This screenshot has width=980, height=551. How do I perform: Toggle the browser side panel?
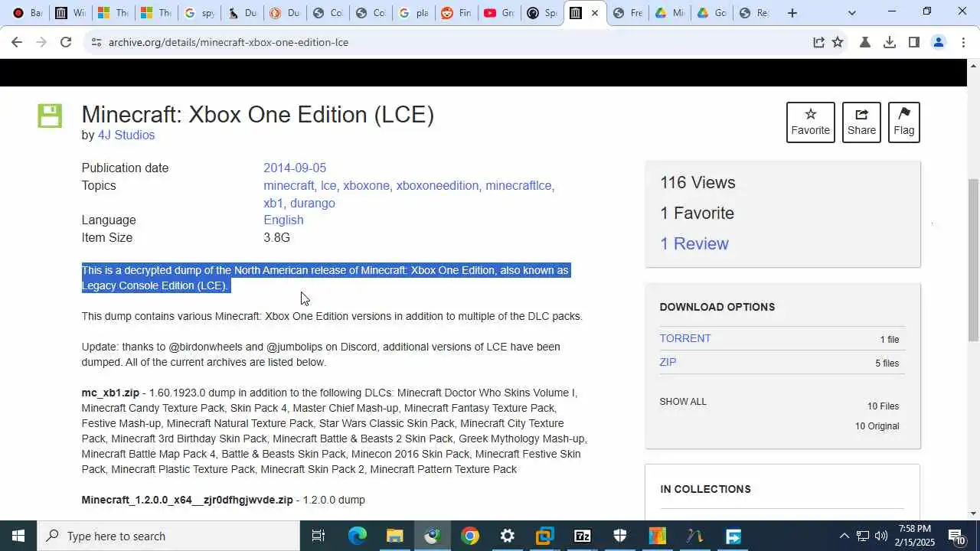[913, 42]
